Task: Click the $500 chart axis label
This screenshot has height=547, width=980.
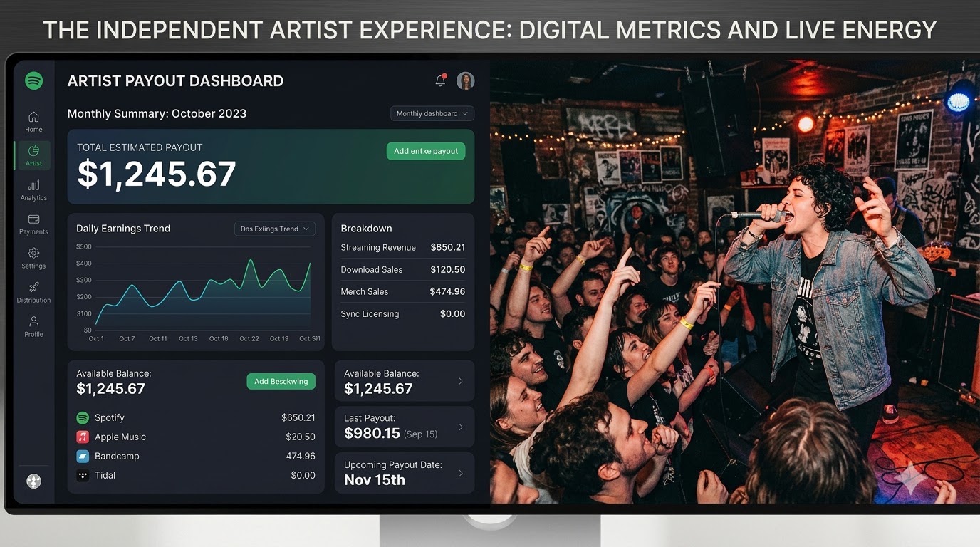Action: (x=84, y=246)
